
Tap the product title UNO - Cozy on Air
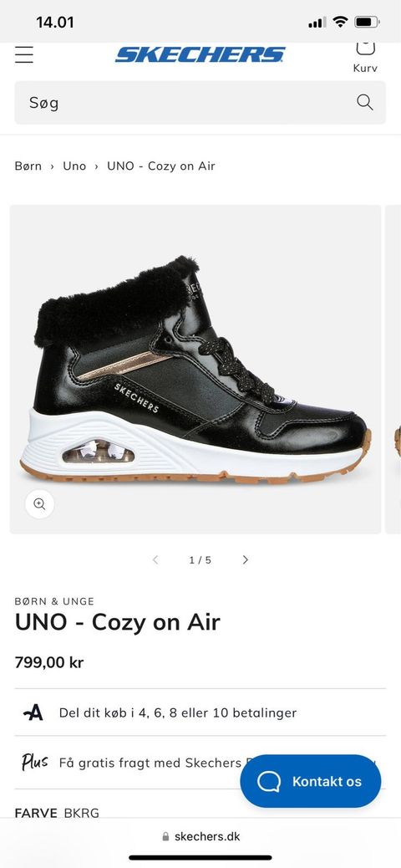coord(117,622)
